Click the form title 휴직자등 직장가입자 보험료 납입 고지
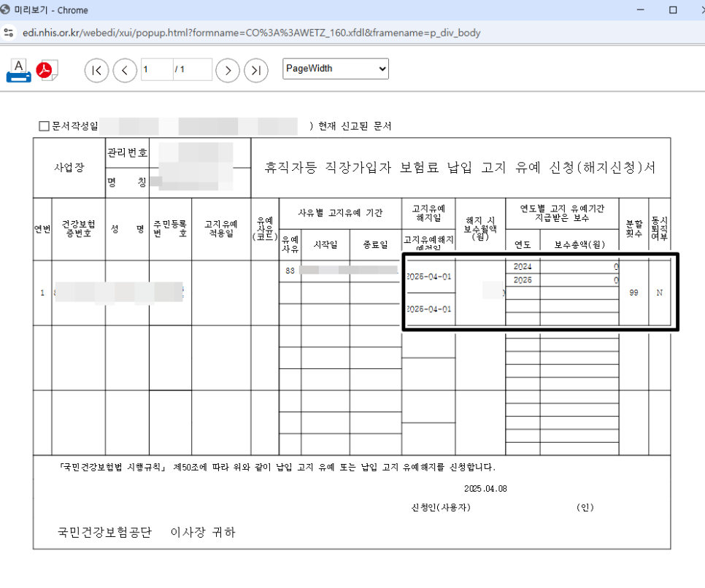The height and width of the screenshot is (588, 705). tap(460, 168)
